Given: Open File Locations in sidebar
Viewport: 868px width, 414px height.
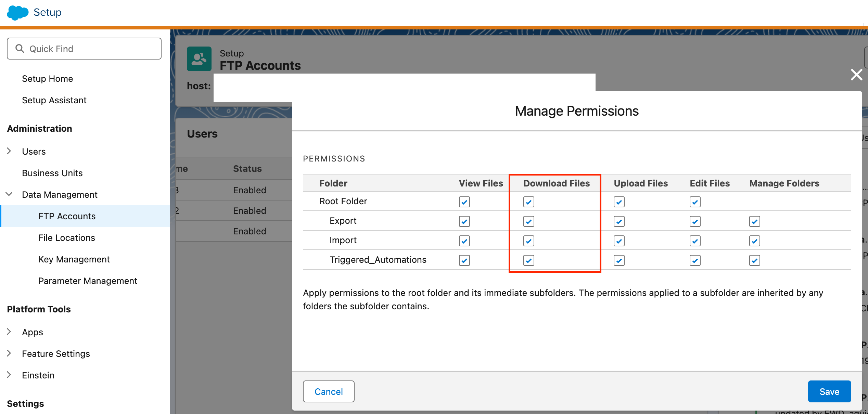Looking at the screenshot, I should (67, 238).
